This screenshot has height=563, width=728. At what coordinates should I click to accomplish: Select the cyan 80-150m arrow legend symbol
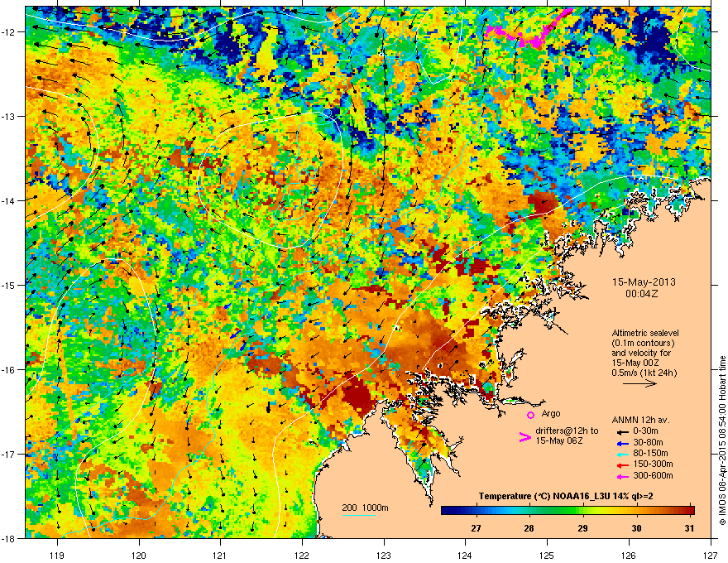(623, 455)
